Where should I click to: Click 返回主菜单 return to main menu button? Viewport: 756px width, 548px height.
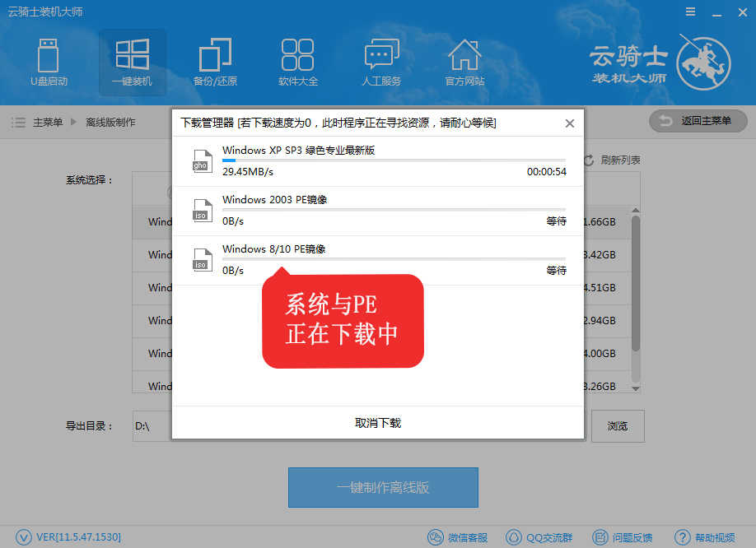[x=698, y=121]
